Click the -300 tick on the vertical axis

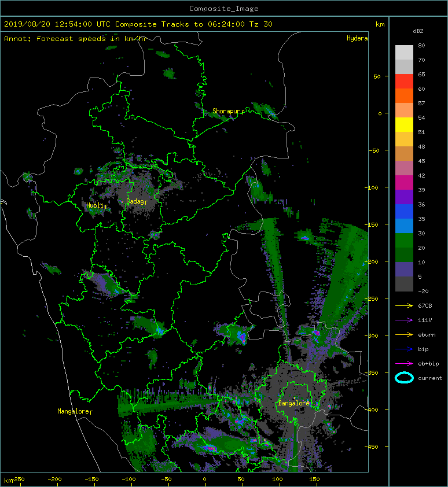pyautogui.click(x=372, y=335)
